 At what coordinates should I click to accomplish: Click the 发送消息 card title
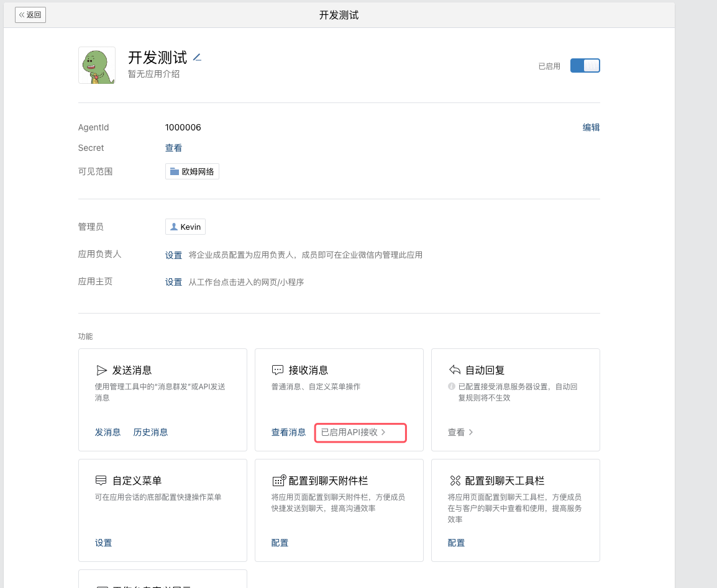[x=132, y=370]
